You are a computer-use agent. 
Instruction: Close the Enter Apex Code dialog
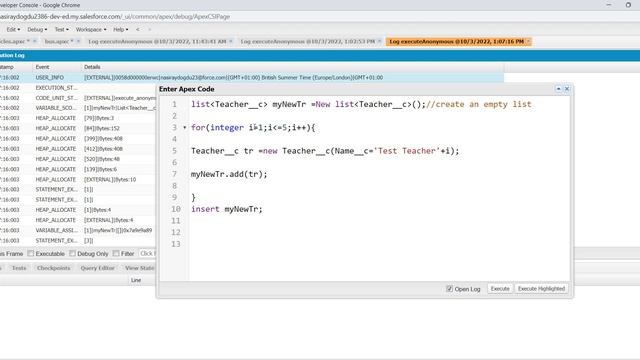567,89
